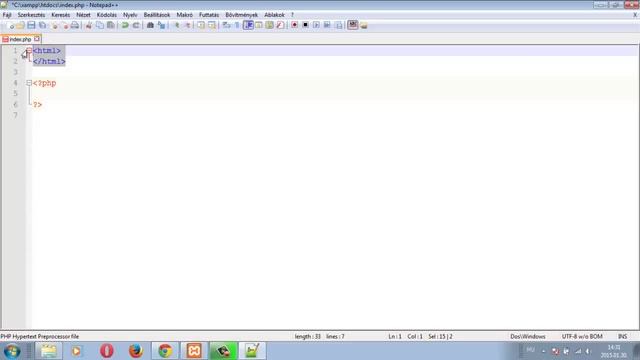Screen dimensions: 640x360
Task: Save recorded macro toolbar icon
Action: (x=338, y=25)
